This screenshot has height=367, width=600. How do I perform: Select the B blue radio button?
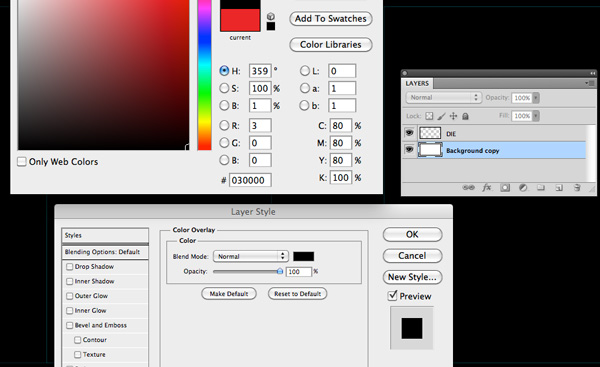[224, 160]
